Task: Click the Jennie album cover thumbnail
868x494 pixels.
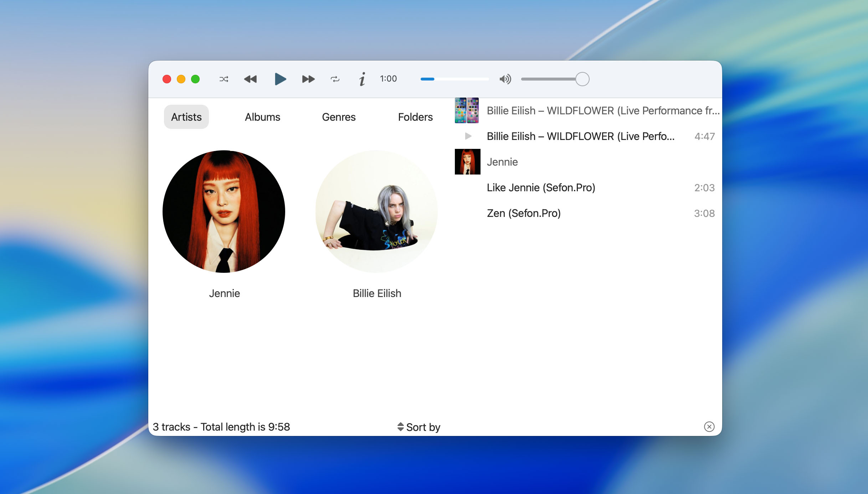Action: point(467,162)
